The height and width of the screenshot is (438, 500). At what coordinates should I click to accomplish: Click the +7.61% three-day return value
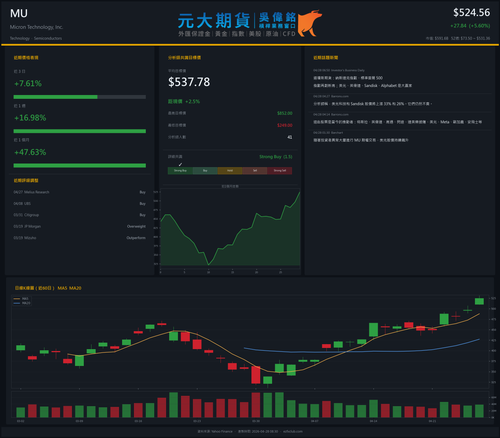tap(28, 83)
